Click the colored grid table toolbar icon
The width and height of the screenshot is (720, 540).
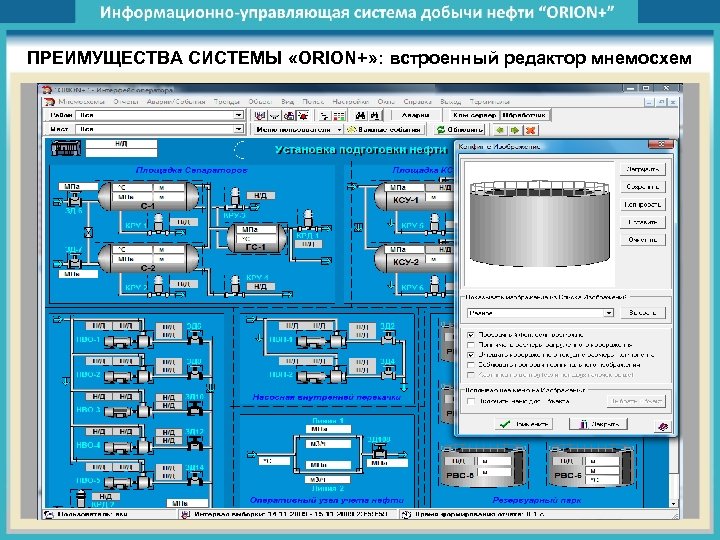[339, 115]
